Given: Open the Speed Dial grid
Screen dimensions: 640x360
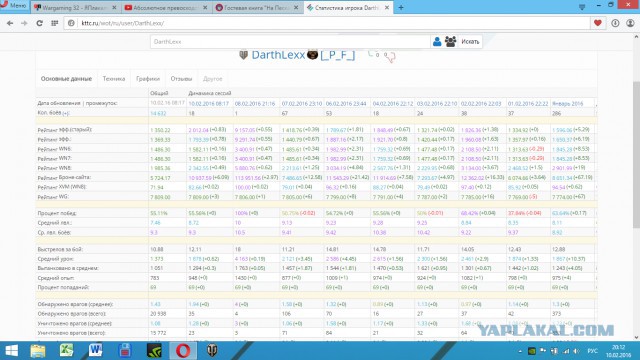Looking at the screenshot, I should pyautogui.click(x=54, y=23).
